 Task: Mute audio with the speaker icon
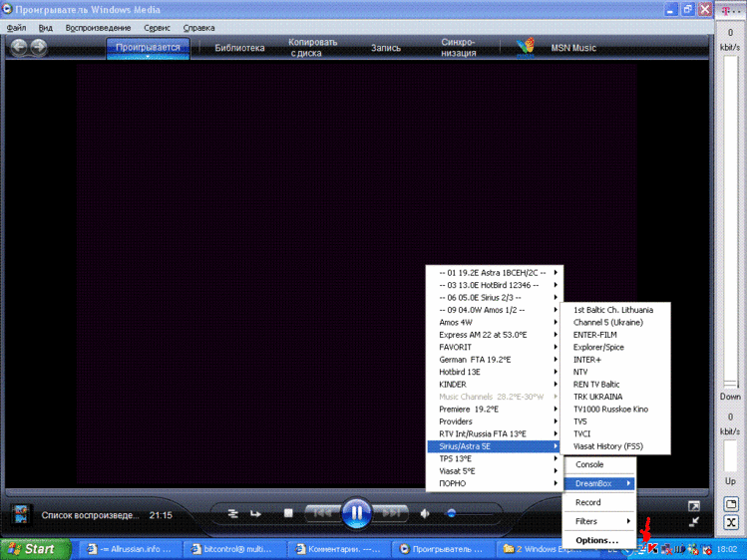click(425, 513)
